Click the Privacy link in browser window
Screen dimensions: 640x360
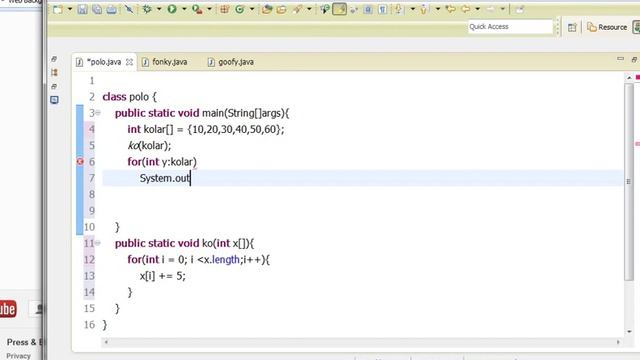click(x=18, y=356)
